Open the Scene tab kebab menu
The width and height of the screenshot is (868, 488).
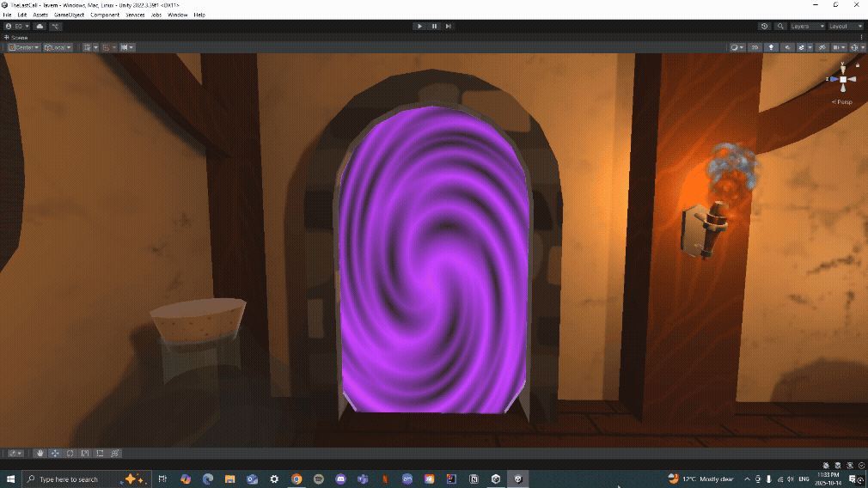coord(861,38)
